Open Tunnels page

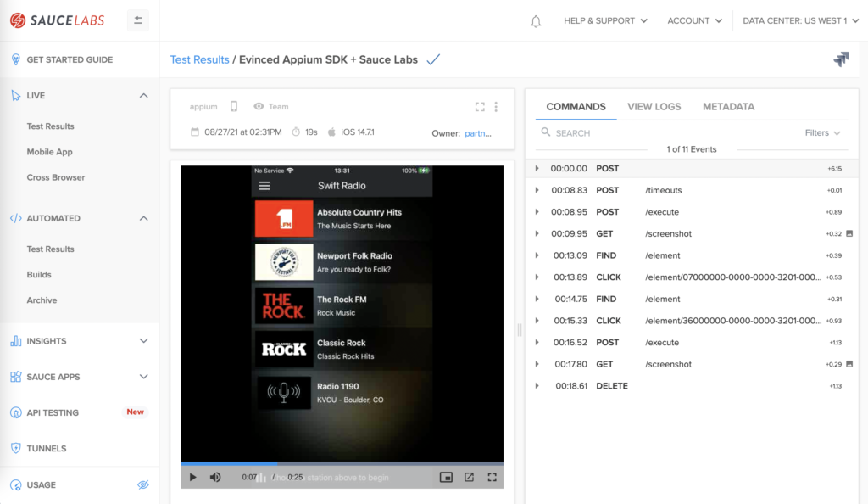tap(47, 449)
